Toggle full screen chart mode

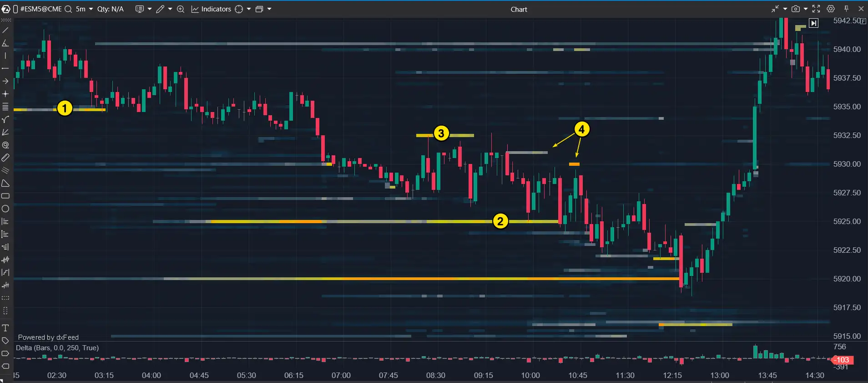coord(816,9)
